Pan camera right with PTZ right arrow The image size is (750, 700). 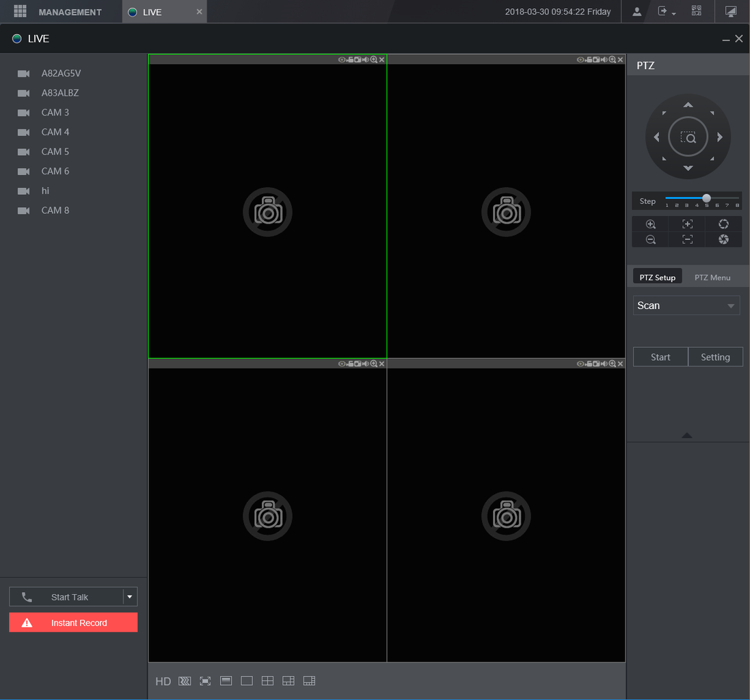(720, 137)
